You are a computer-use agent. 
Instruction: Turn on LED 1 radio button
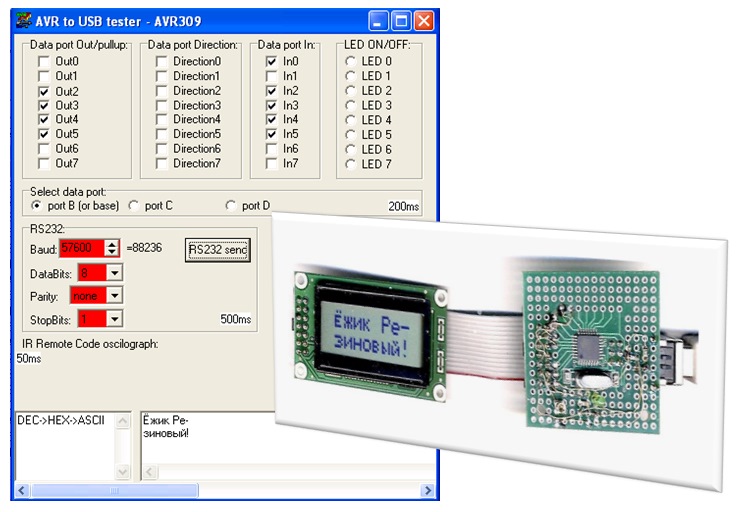pos(350,76)
